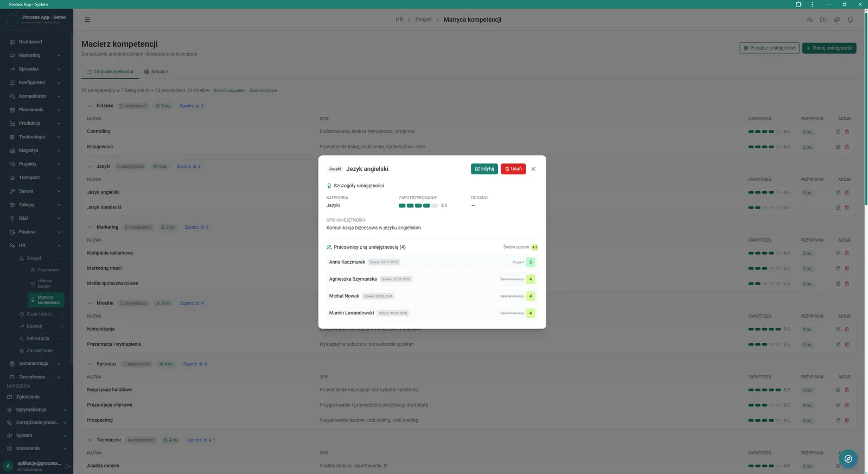Edit the Media spolecznosciowe skill icon
Image resolution: width=868 pixels, height=474 pixels.
[x=838, y=283]
